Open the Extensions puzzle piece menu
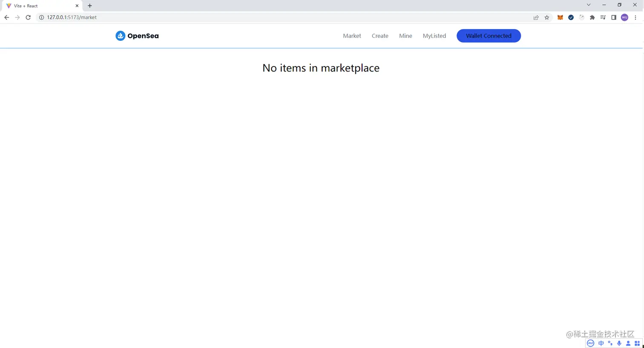Viewport: 644px width, 348px height. coord(592,17)
